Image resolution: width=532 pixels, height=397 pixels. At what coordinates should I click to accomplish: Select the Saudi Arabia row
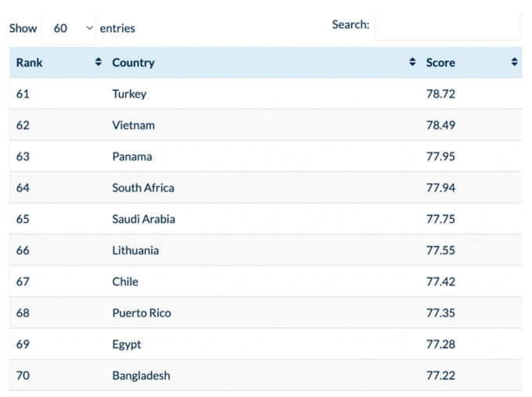tap(266, 219)
